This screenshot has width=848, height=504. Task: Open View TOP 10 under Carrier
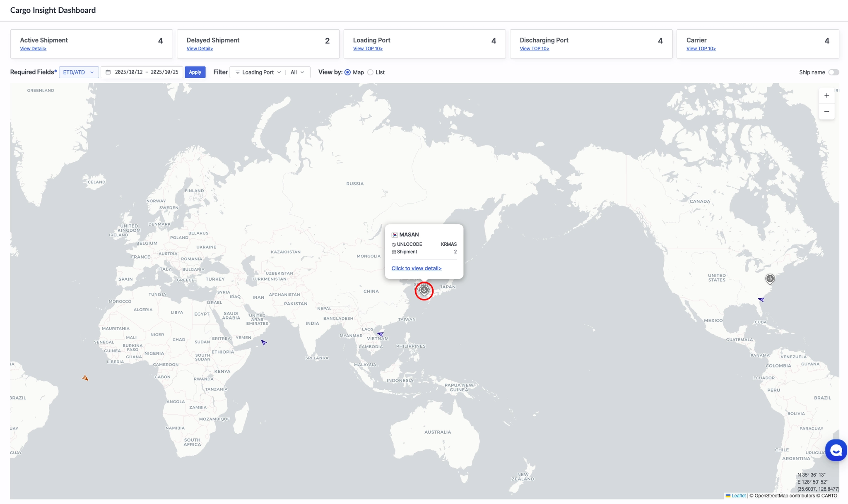701,49
